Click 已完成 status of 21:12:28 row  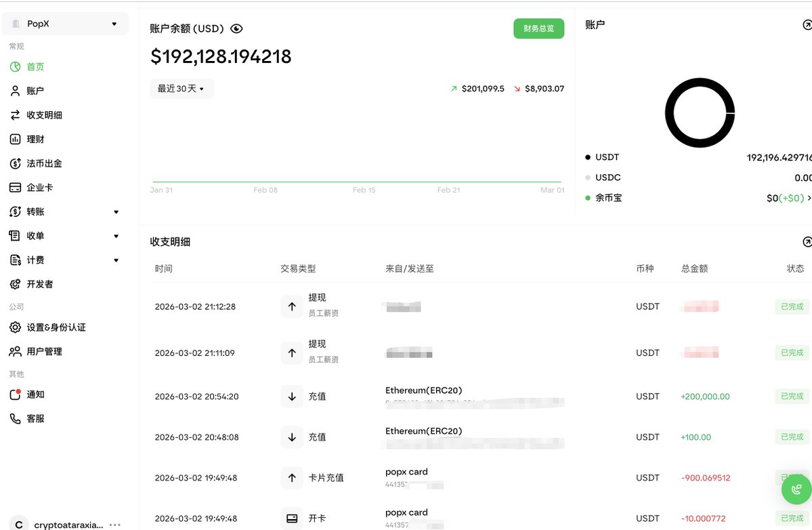click(x=792, y=306)
